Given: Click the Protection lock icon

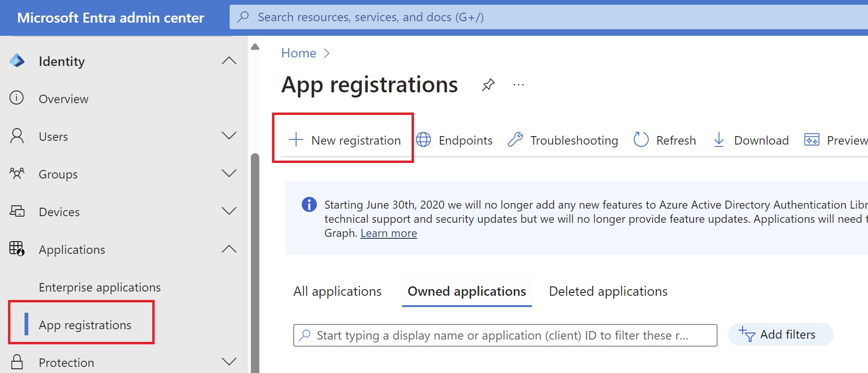Looking at the screenshot, I should (x=17, y=362).
